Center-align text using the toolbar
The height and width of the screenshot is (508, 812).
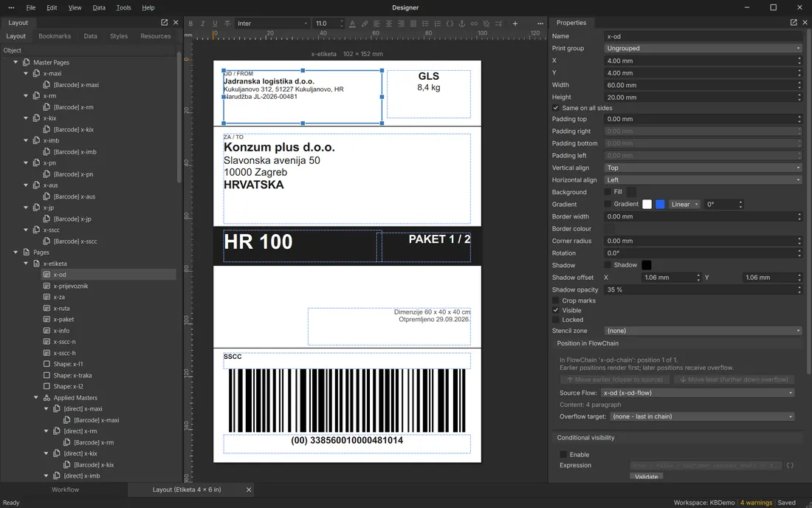pyautogui.click(x=389, y=24)
